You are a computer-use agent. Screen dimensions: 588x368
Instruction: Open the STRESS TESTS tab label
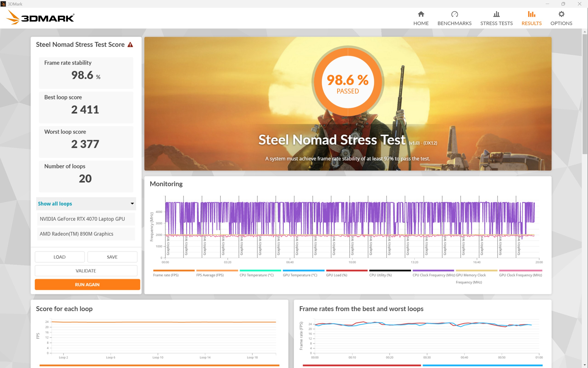496,23
